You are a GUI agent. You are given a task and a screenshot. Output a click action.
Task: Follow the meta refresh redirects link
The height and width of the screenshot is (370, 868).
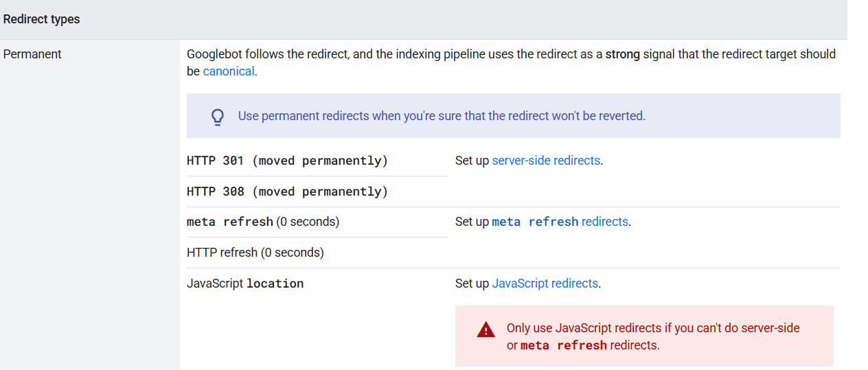(560, 222)
